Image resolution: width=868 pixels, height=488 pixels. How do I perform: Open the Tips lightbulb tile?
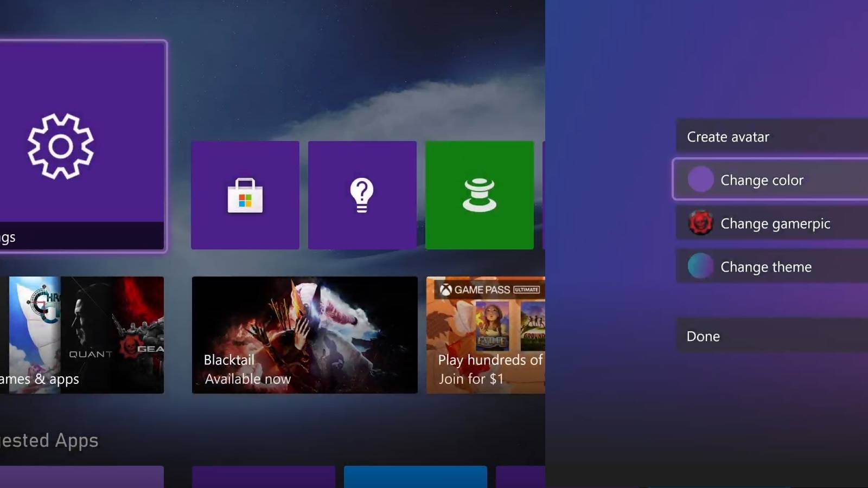point(362,195)
